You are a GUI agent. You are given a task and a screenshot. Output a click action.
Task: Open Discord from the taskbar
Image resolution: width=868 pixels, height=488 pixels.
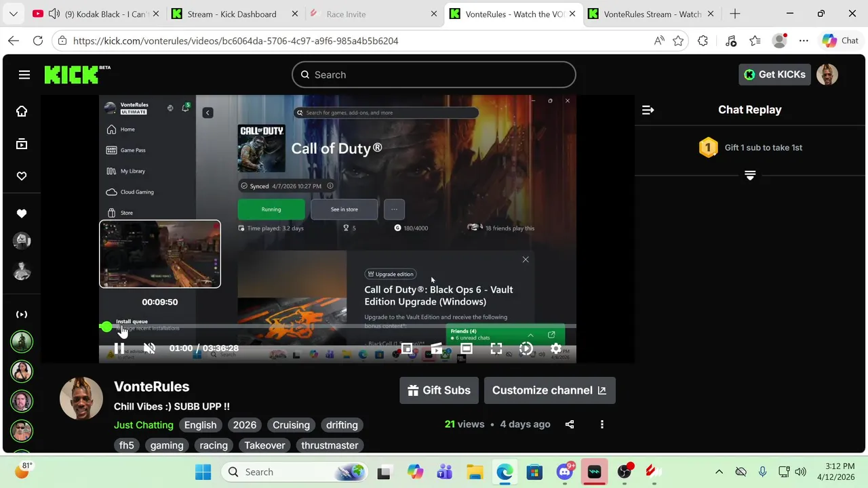564,472
